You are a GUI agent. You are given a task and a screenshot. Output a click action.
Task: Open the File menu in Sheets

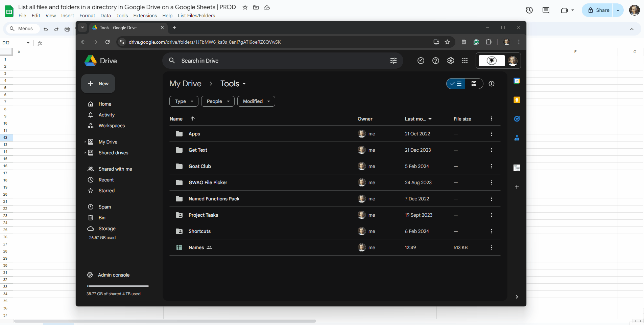(x=22, y=16)
